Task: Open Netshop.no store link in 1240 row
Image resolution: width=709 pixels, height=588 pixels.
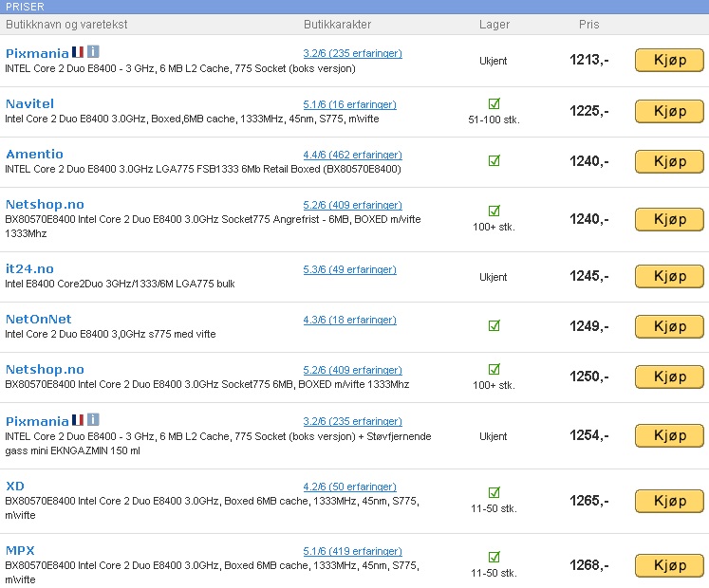Action: click(45, 205)
